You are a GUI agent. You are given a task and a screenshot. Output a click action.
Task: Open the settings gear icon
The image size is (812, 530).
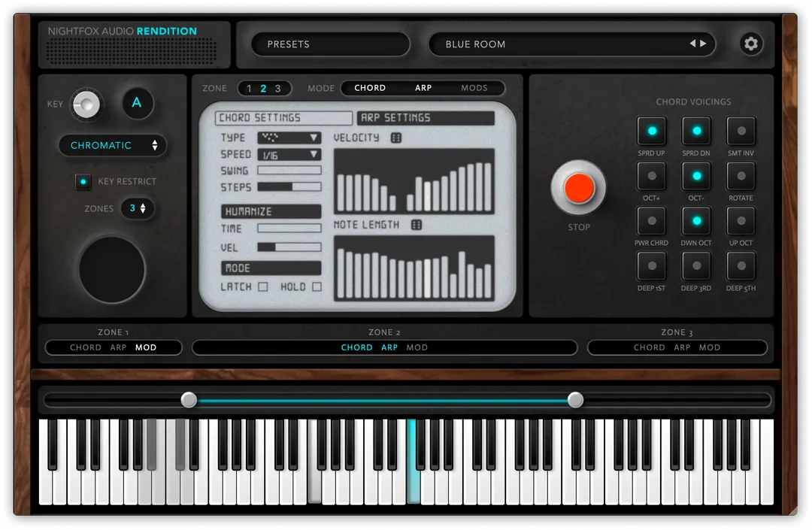(x=750, y=44)
